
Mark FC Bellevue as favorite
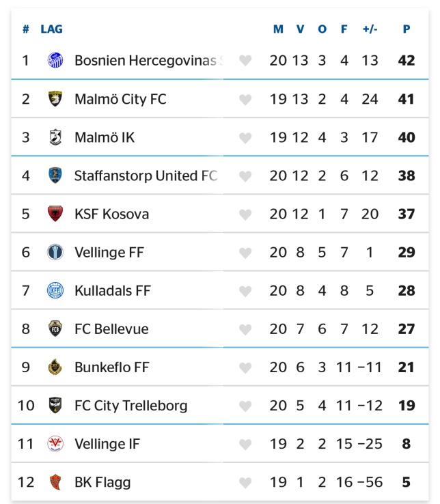[245, 329]
